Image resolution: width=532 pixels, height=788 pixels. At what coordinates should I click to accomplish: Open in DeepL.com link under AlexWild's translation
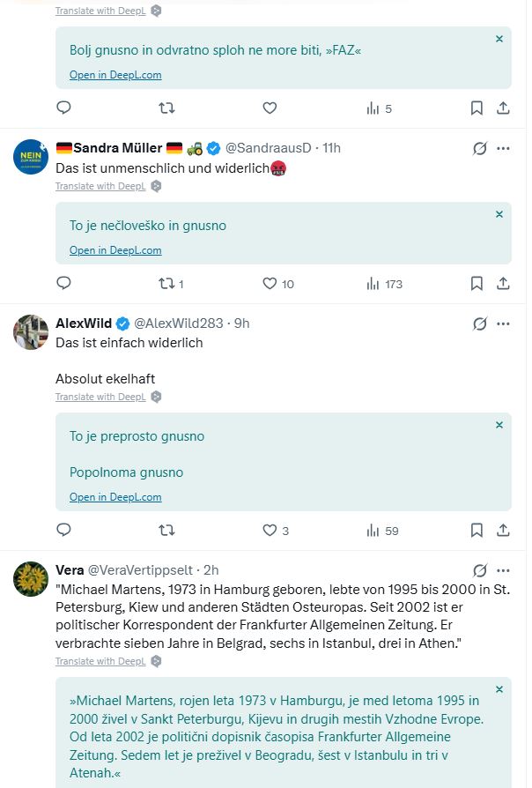click(115, 497)
